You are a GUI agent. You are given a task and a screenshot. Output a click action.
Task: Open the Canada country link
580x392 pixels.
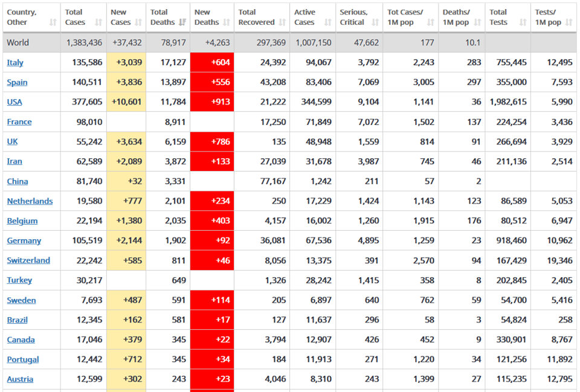tap(21, 340)
